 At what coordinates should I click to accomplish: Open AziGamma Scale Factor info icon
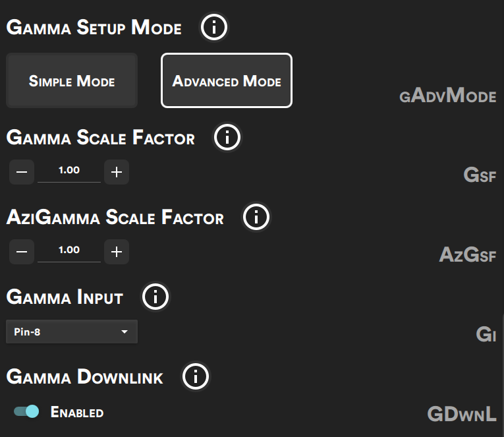point(256,217)
